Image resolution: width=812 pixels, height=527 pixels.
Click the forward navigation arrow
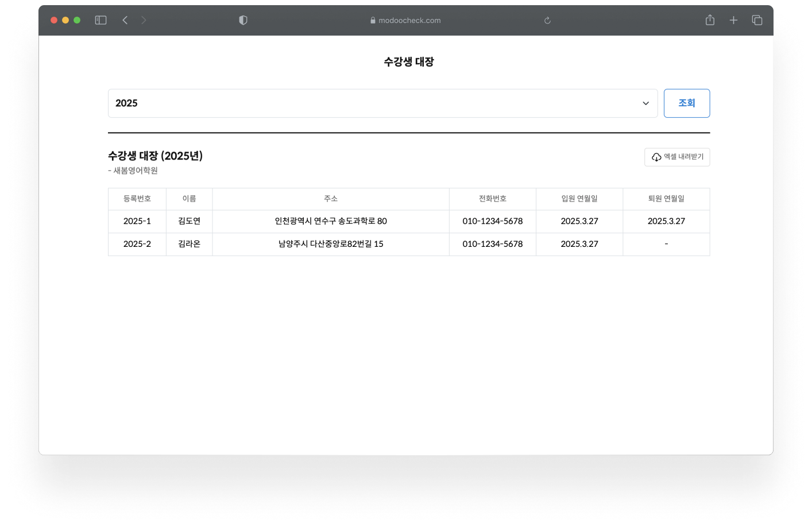click(144, 20)
